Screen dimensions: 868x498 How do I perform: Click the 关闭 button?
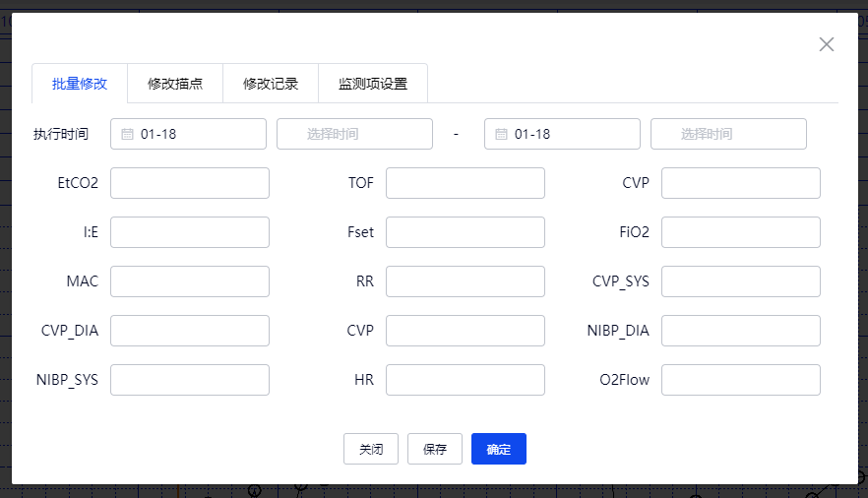[x=371, y=449]
